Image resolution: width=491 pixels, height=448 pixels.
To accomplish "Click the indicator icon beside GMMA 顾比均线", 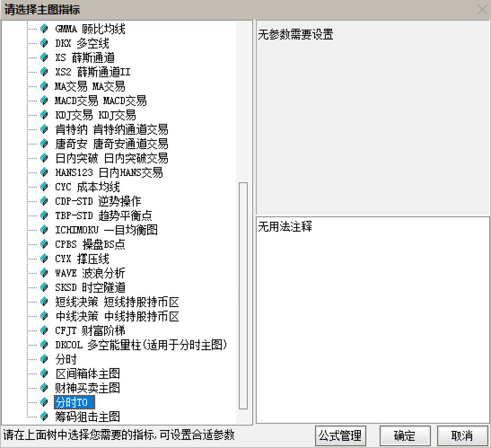I will [43, 29].
